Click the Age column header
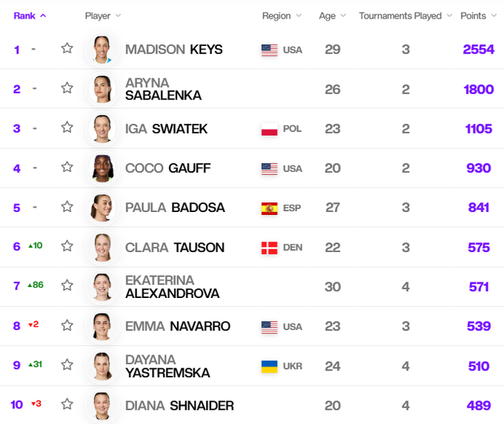Image resolution: width=504 pixels, height=424 pixels. 331,16
